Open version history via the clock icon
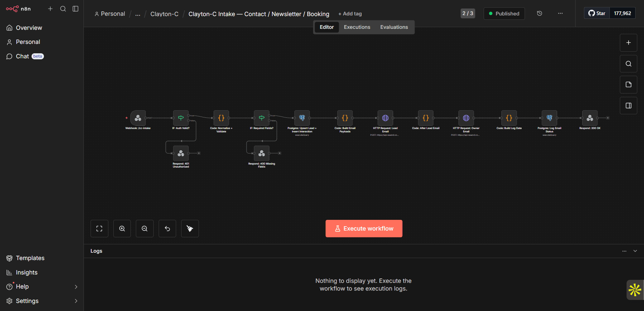Screen dimensions: 644x311 539,13
